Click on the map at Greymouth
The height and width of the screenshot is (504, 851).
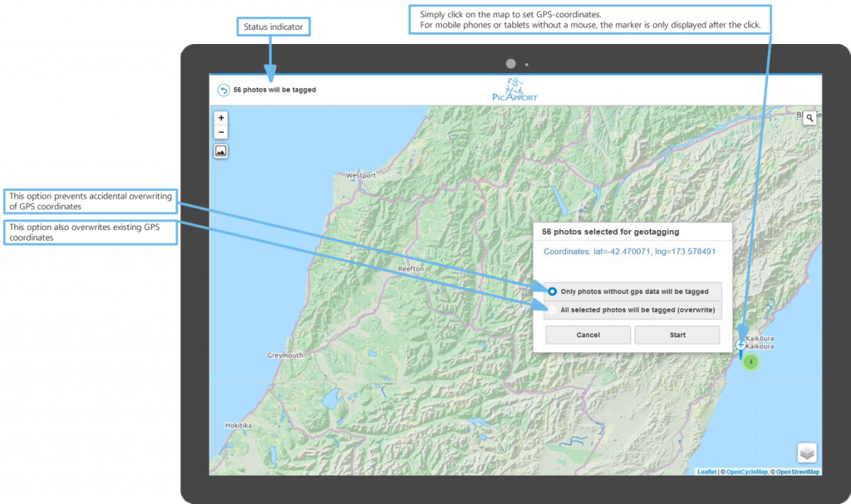(x=285, y=355)
